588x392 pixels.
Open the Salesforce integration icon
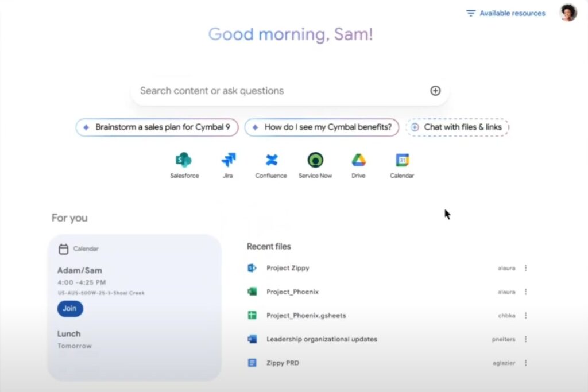(184, 160)
